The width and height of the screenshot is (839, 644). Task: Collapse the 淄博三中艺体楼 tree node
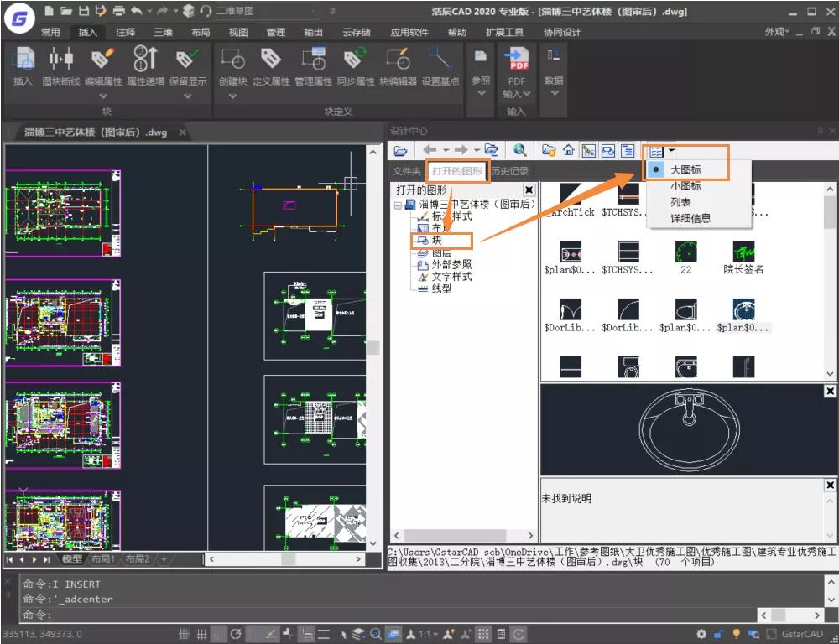[398, 205]
